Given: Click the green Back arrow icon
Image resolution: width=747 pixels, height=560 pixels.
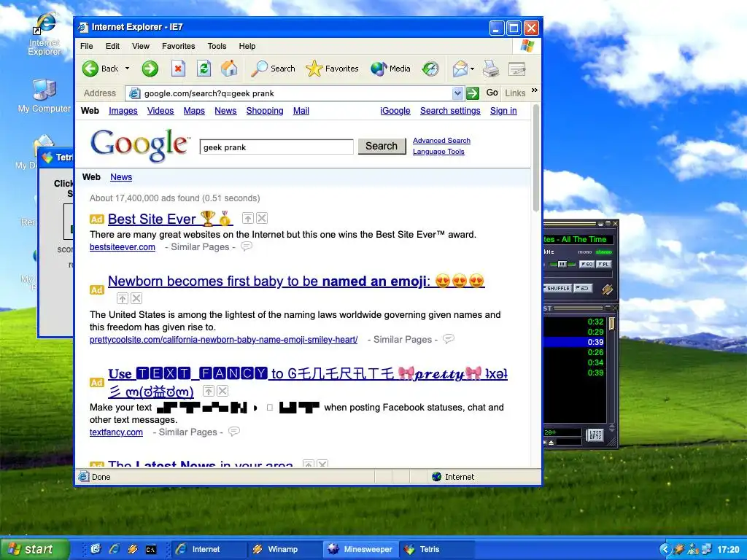Looking at the screenshot, I should point(90,69).
